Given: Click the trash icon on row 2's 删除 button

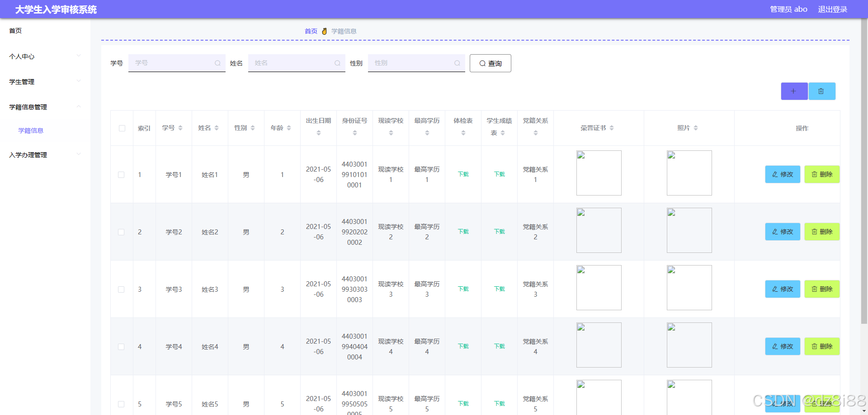Looking at the screenshot, I should [814, 232].
